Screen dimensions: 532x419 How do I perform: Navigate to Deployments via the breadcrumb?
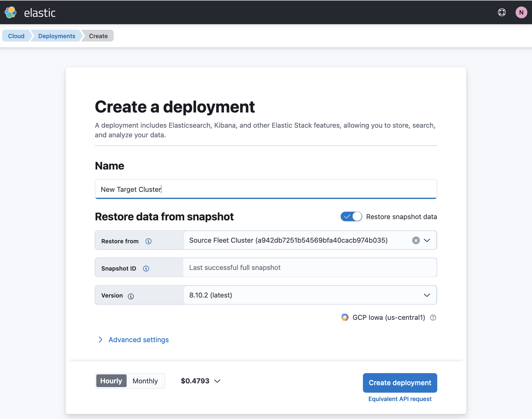point(56,36)
